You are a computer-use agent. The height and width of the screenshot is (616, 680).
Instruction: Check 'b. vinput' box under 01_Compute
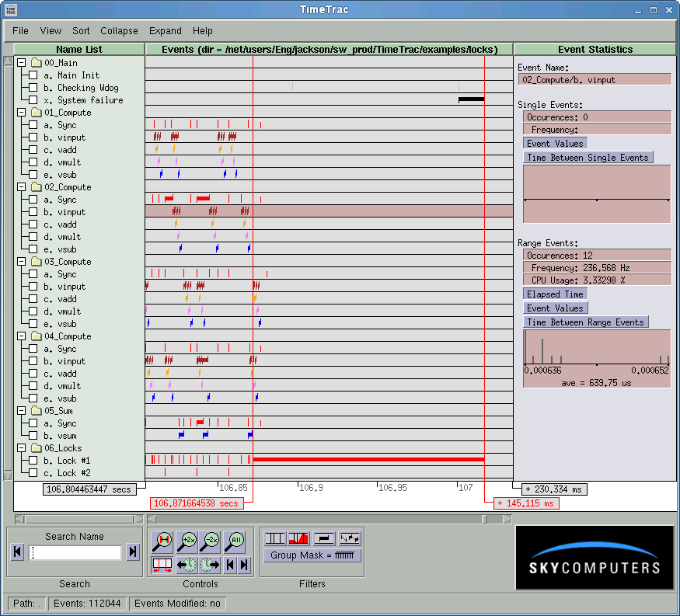33,137
